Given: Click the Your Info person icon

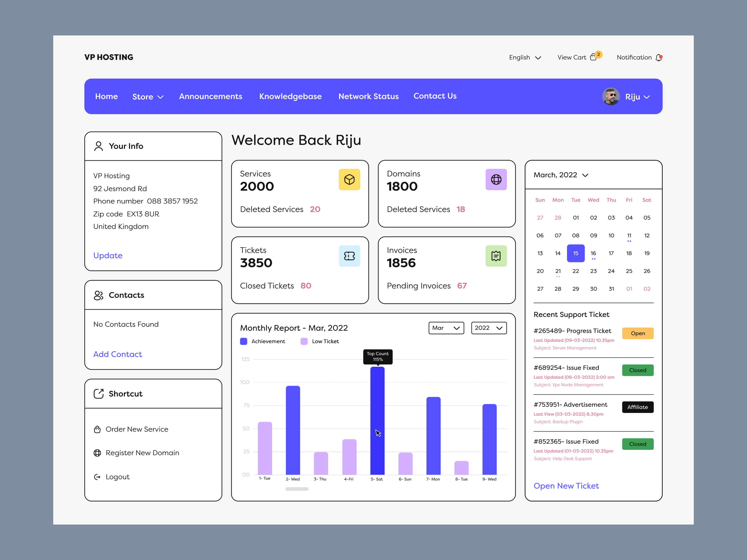Looking at the screenshot, I should coord(98,146).
